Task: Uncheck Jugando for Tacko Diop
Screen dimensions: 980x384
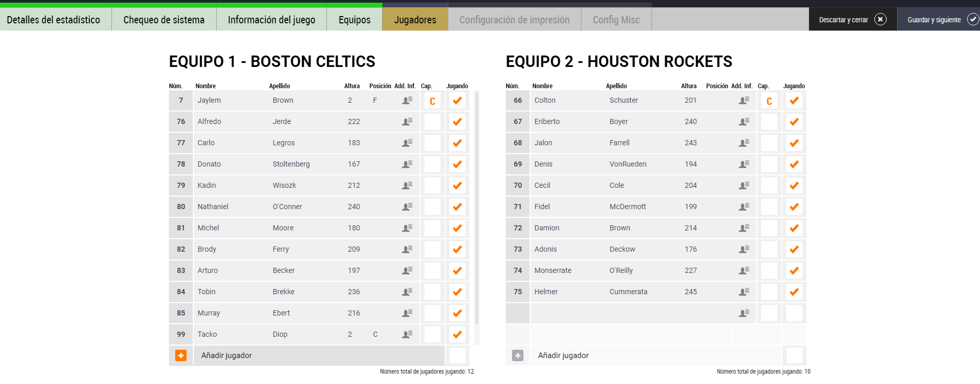Action: pyautogui.click(x=457, y=334)
